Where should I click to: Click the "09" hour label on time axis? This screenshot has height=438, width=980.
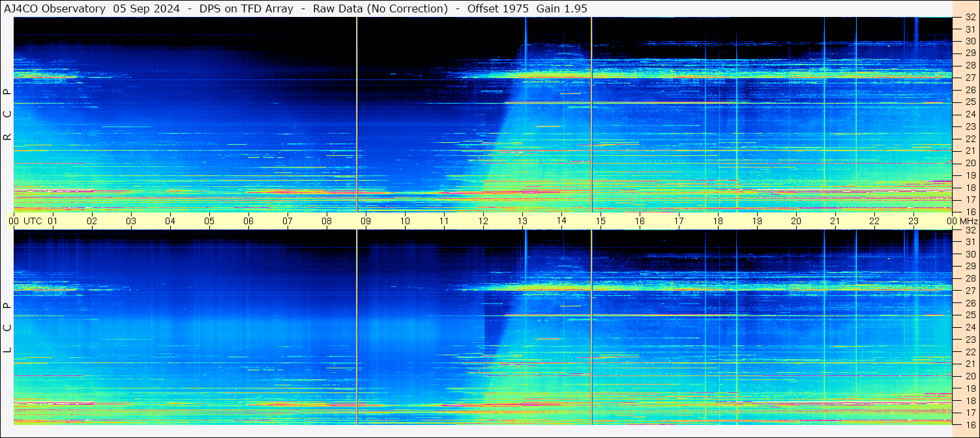pyautogui.click(x=366, y=221)
